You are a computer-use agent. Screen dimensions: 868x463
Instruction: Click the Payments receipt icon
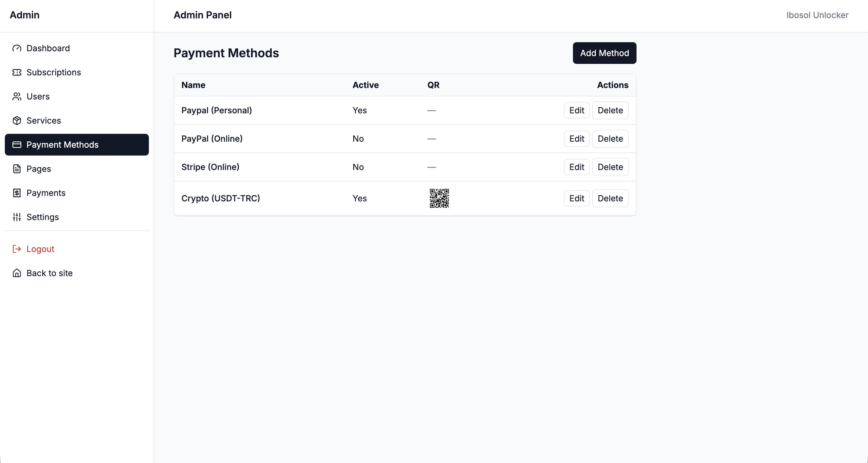[x=17, y=193]
